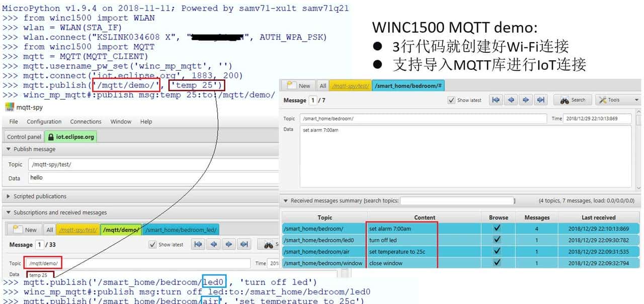Image resolution: width=644 pixels, height=304 pixels.
Task: Click first-message arrow in left subscriptions panel
Action: [199, 245]
